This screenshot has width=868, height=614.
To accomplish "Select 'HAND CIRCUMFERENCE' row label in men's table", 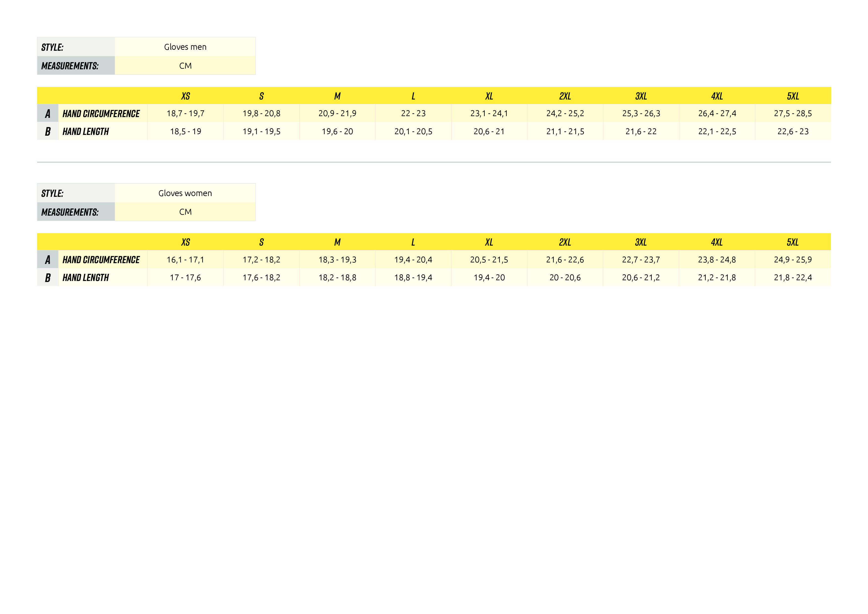I will 101,113.
